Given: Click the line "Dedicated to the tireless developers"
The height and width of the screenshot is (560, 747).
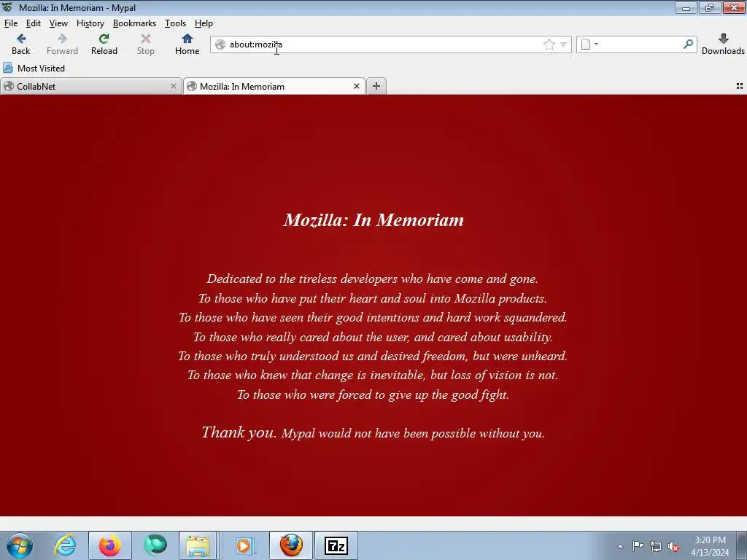Looking at the screenshot, I should point(373,279).
